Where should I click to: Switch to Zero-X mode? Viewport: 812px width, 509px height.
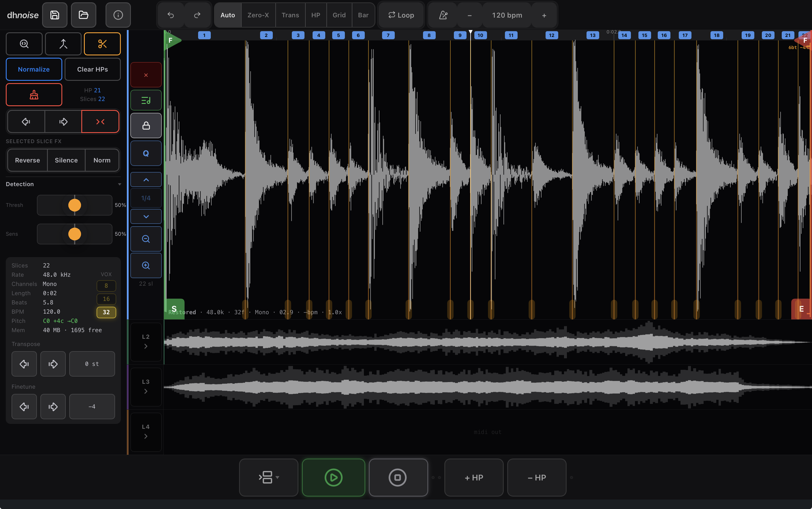258,15
